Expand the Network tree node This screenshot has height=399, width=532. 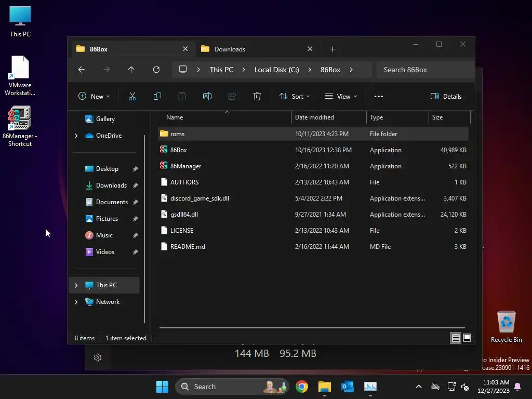click(x=76, y=302)
